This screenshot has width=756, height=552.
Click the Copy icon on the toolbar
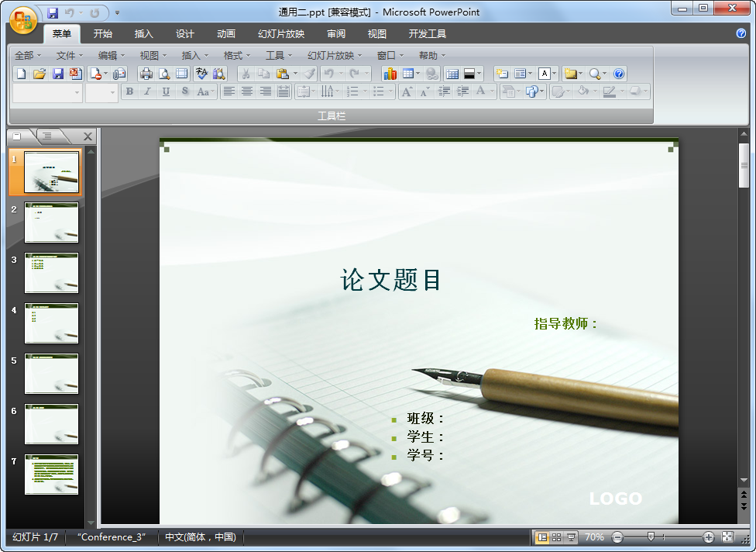(x=263, y=74)
